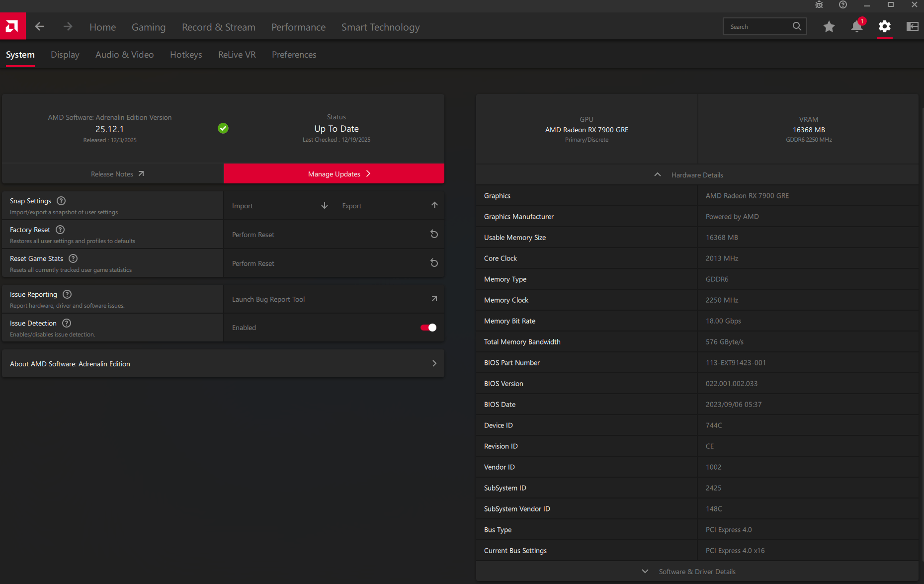Click Perform Reset for Reset Game Stats
The width and height of the screenshot is (924, 584).
(x=334, y=263)
